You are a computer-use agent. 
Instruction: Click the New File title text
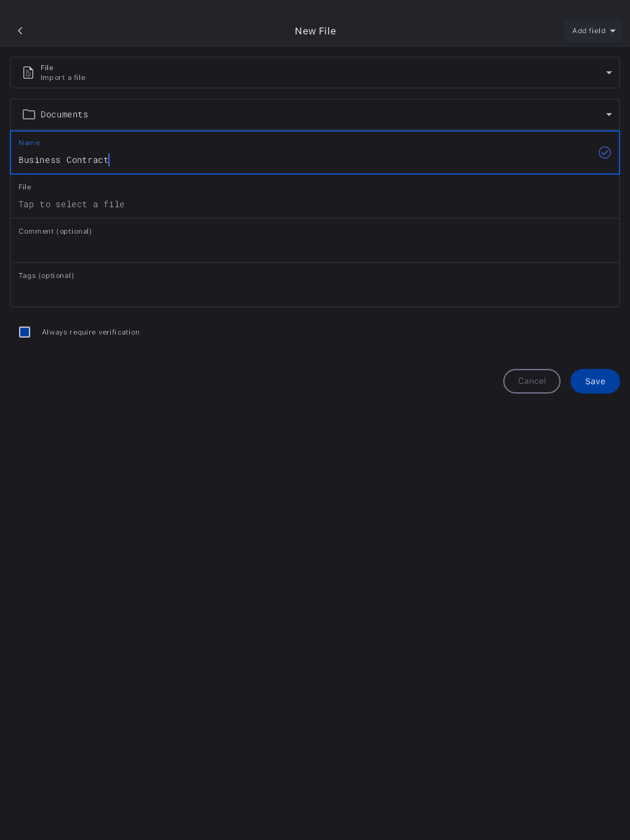click(x=315, y=31)
